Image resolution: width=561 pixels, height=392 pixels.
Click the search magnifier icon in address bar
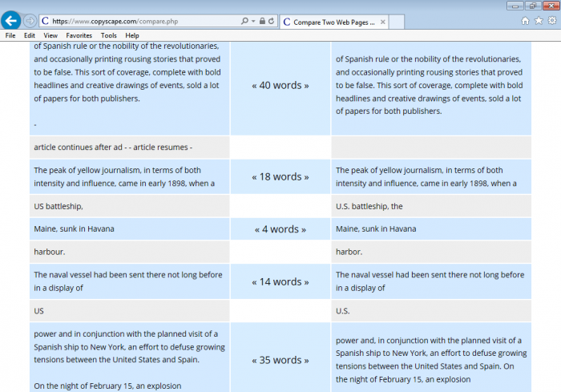click(x=244, y=21)
